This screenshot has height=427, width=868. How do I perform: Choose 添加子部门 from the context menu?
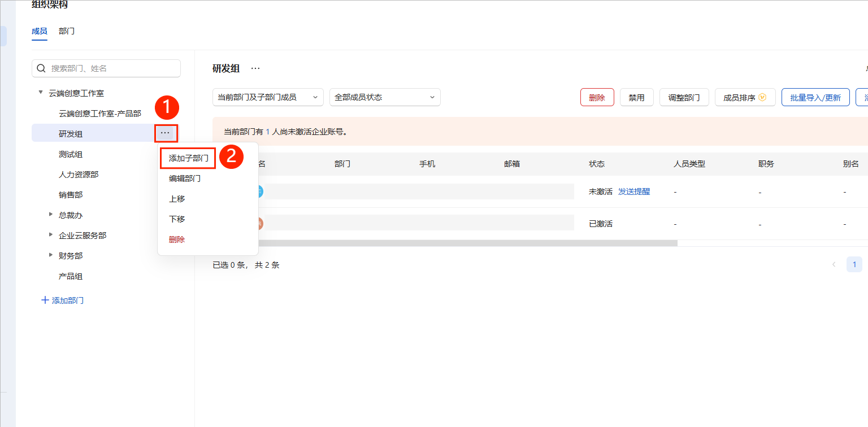(x=189, y=158)
